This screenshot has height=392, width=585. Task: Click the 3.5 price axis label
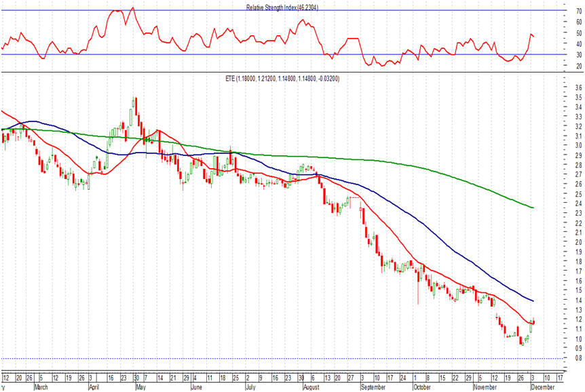tap(578, 98)
